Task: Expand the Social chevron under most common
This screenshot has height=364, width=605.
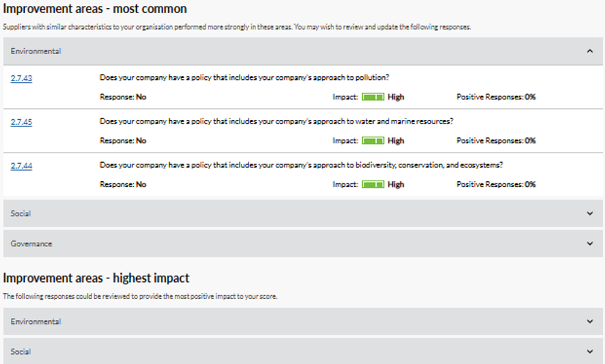Action: (x=590, y=213)
